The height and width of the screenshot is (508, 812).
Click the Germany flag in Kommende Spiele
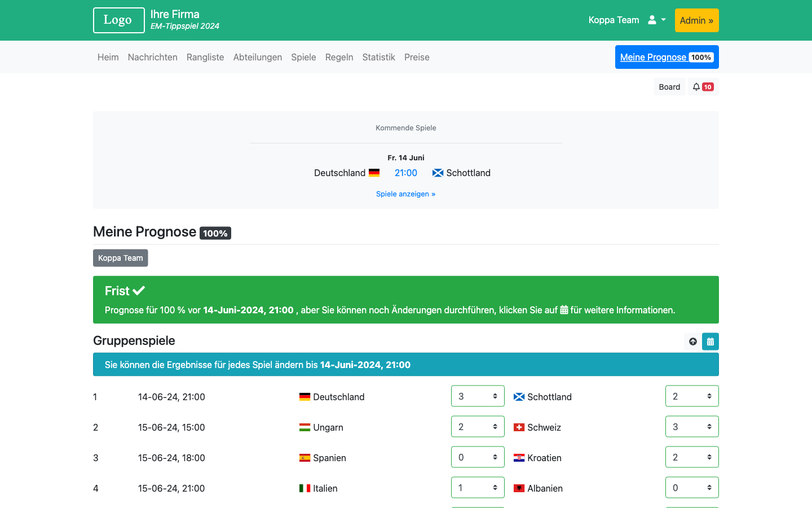(x=374, y=173)
